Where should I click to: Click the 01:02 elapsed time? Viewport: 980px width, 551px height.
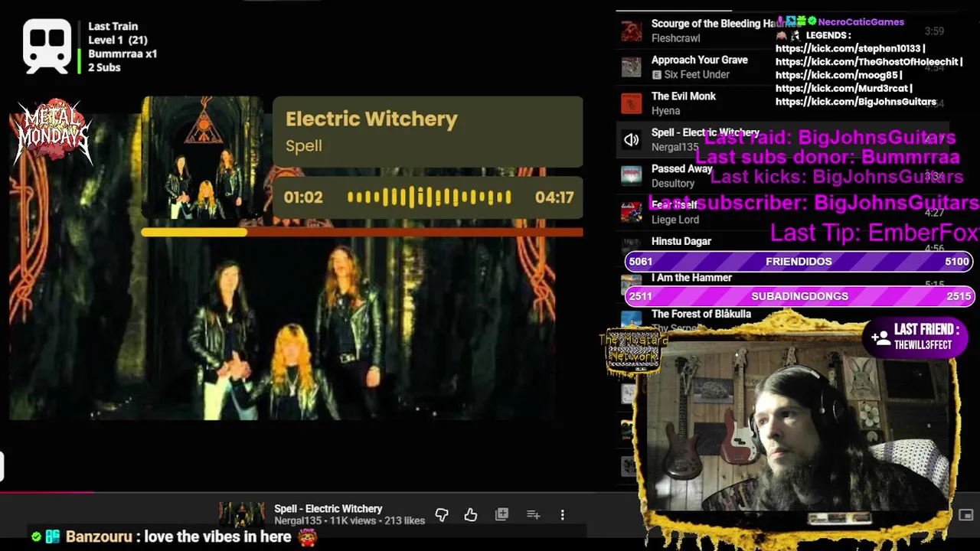[303, 197]
